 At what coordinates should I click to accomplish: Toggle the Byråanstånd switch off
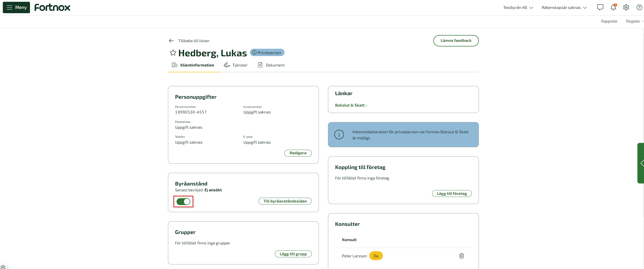point(183,201)
